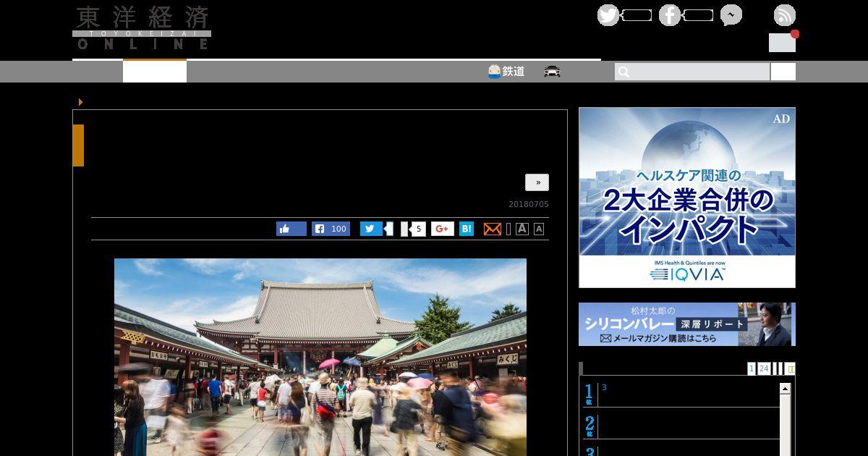Select the smaller A font size
The image size is (868, 456).
[x=539, y=229]
